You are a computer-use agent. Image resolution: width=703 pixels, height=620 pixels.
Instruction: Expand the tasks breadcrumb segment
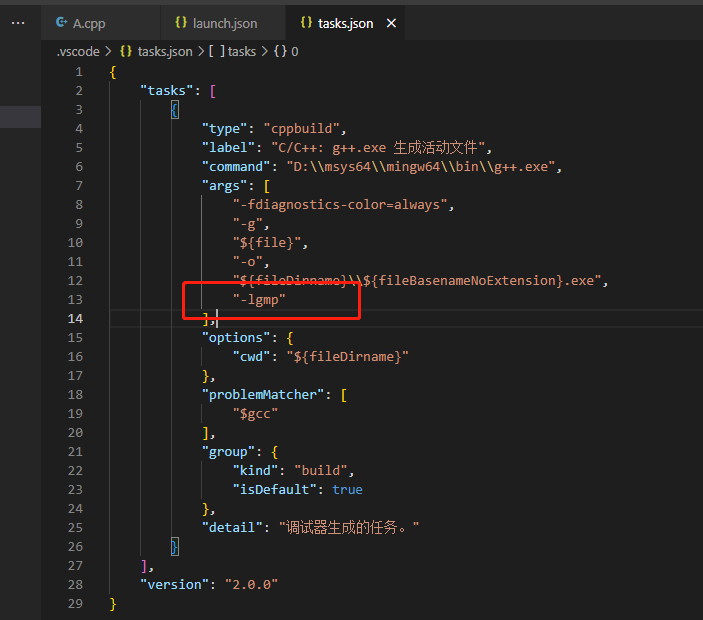coord(242,51)
